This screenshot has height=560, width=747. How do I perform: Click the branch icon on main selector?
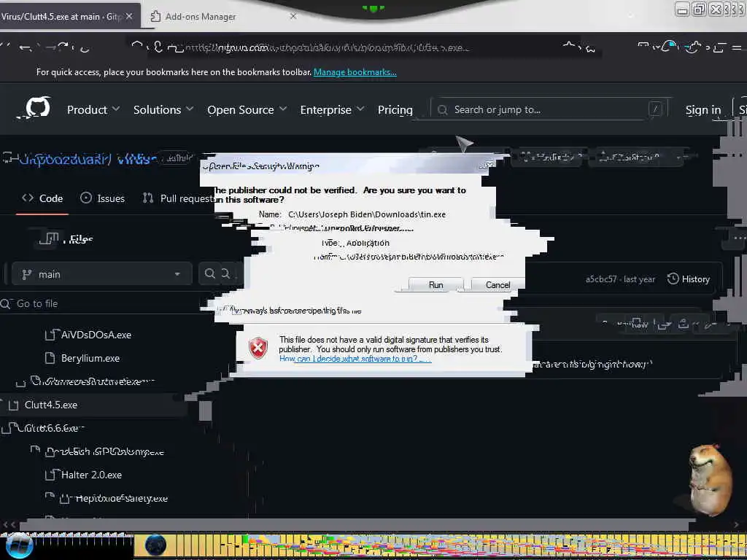click(x=27, y=274)
